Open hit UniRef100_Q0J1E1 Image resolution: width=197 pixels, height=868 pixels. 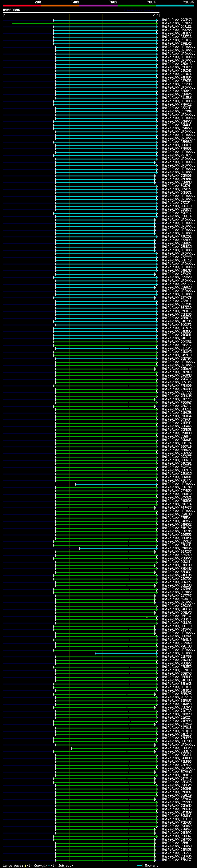click(177, 26)
